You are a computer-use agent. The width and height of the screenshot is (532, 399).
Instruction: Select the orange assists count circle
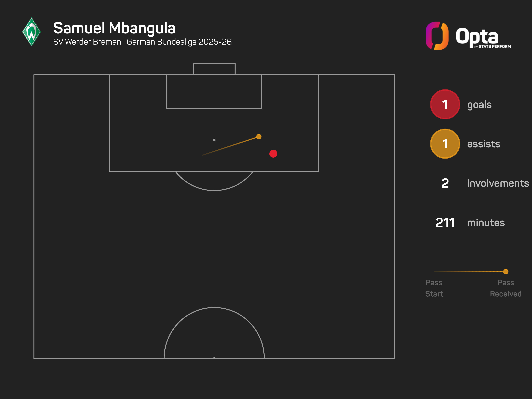pos(445,144)
